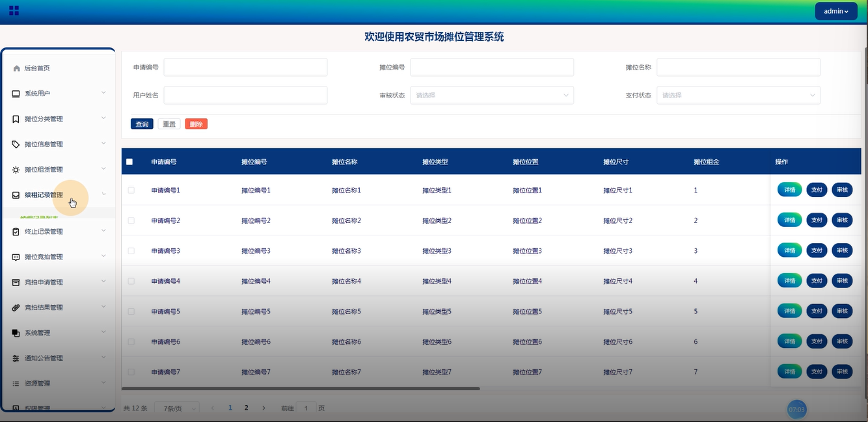Check the box for row 申请编号1
The height and width of the screenshot is (422, 868).
[x=131, y=191]
